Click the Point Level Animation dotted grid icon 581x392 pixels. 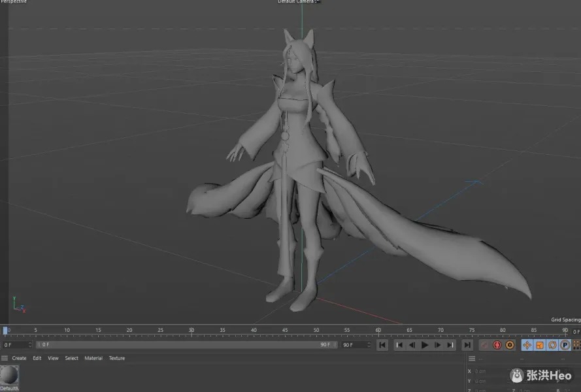tap(577, 345)
